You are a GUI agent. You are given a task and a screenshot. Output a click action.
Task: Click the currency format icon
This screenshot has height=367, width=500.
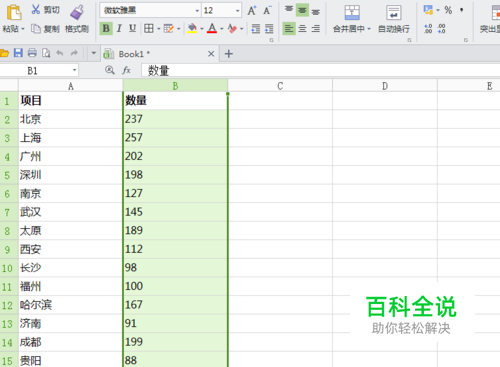428,10
